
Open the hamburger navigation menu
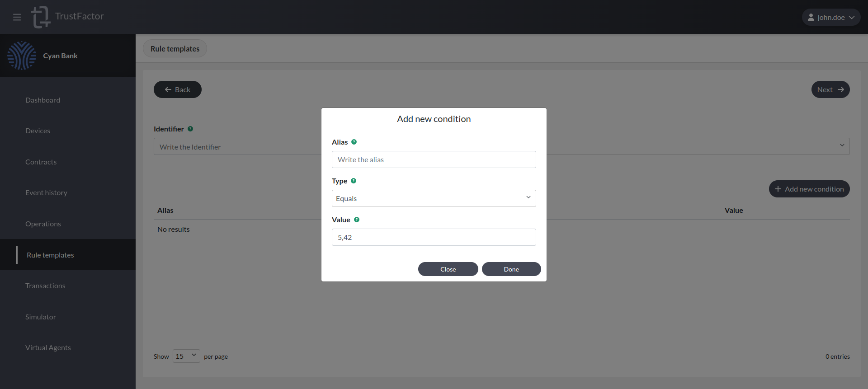[x=17, y=17]
